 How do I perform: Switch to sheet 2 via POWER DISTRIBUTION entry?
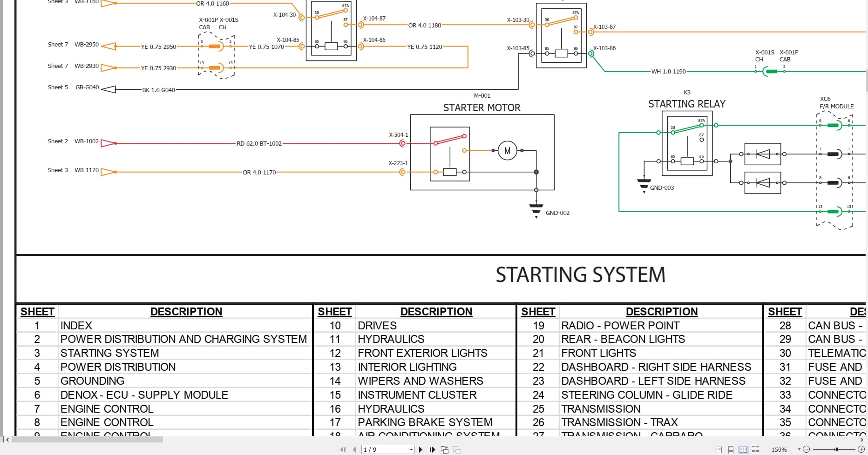(x=183, y=339)
